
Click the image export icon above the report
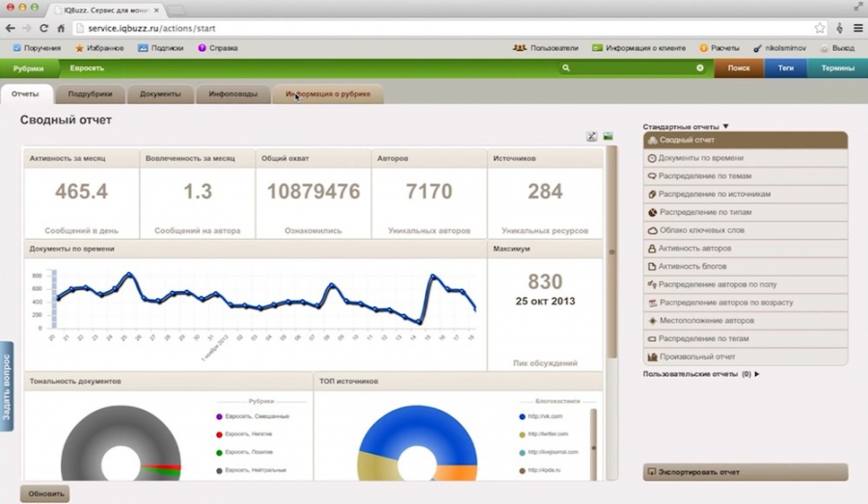pyautogui.click(x=609, y=136)
